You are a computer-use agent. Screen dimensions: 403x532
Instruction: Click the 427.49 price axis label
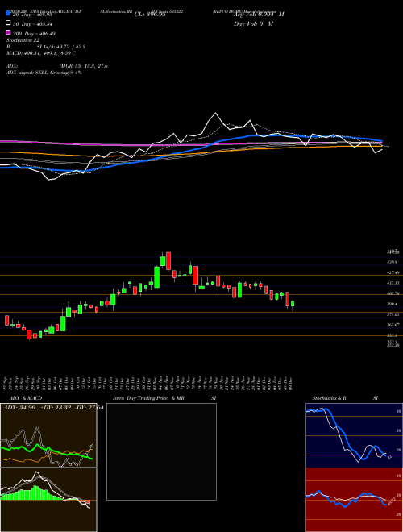(393, 272)
